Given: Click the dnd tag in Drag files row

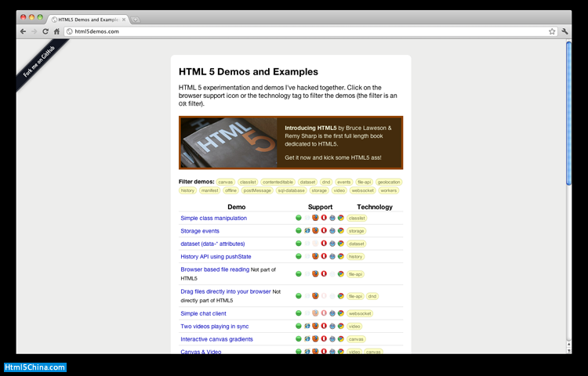Looking at the screenshot, I should click(x=372, y=296).
